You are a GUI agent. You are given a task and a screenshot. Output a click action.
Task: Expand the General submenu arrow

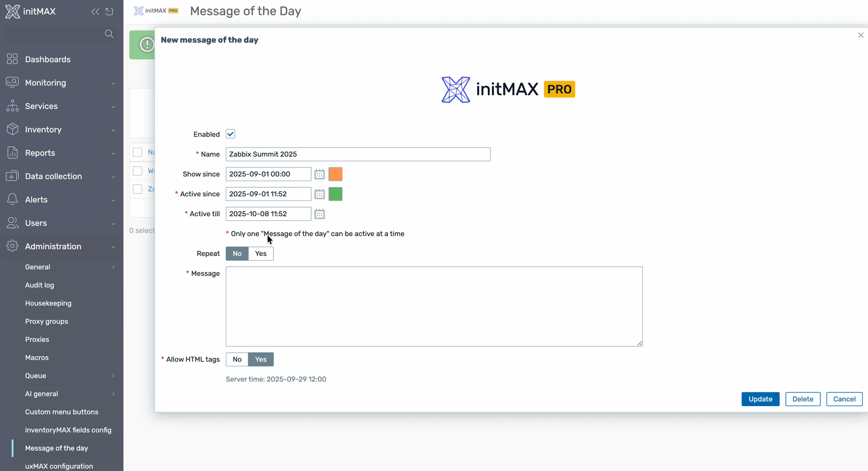point(113,267)
